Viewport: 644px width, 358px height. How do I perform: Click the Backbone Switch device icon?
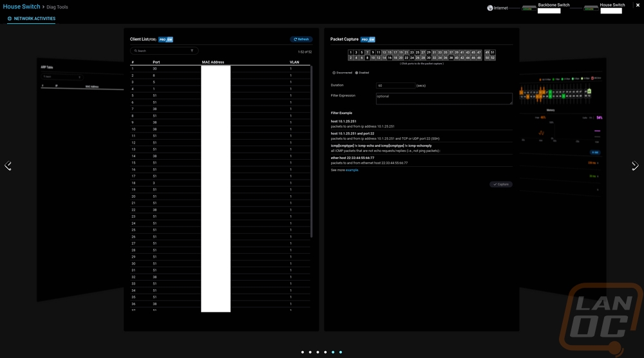click(x=529, y=8)
